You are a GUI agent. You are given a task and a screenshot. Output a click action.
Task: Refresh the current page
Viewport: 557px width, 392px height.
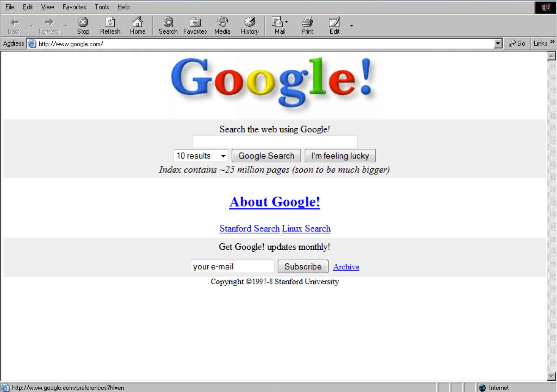[110, 26]
